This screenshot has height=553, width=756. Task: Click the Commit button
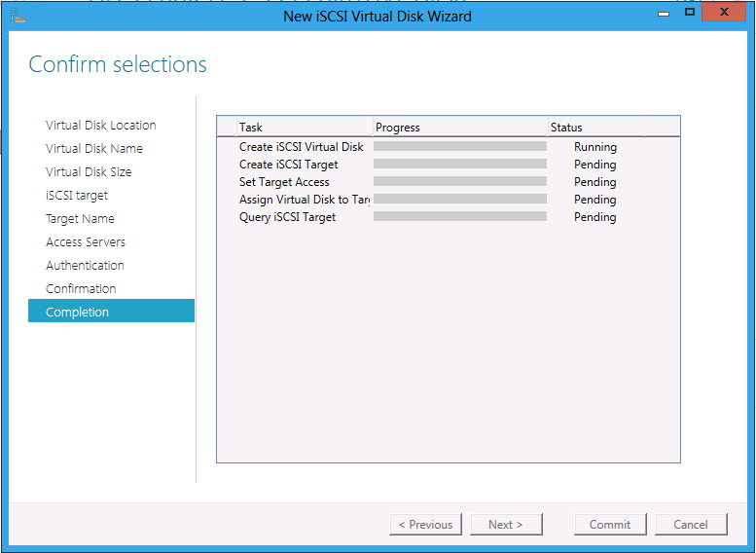click(610, 525)
